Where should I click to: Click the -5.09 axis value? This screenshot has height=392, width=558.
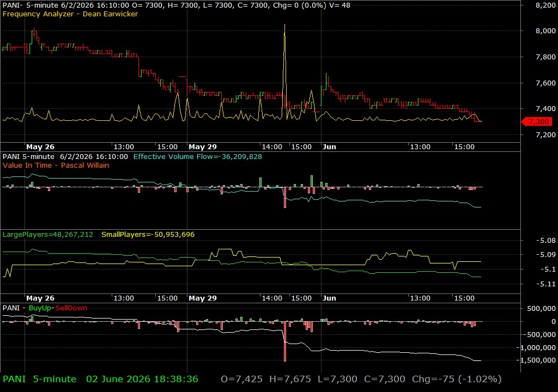546,255
